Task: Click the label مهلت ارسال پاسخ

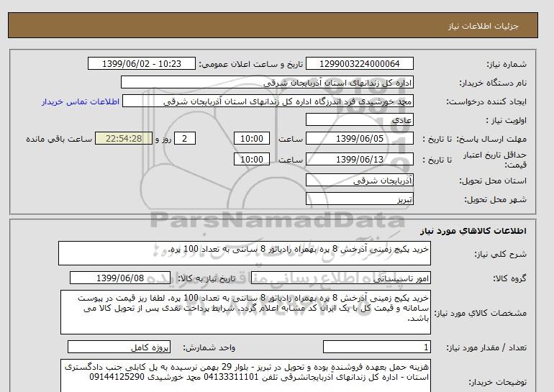Action: click(x=491, y=139)
